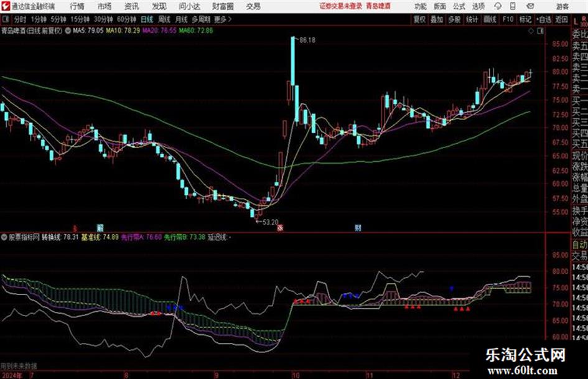Click the 返回 toolbar button
Image resolution: width=588 pixels, height=379 pixels.
point(561,19)
